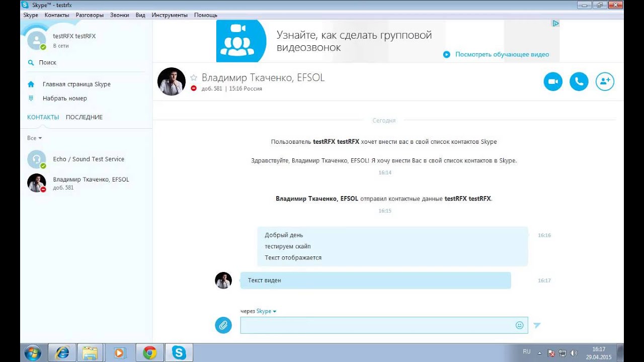The image size is (644, 362).
Task: Click the avatar beside the Текст виден message
Action: click(223, 281)
